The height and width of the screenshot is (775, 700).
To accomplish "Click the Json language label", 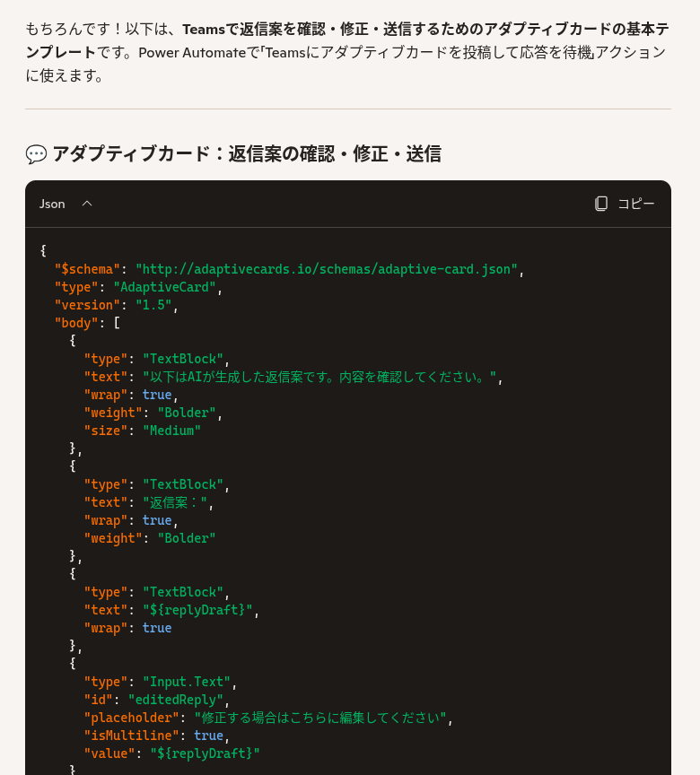I will (x=52, y=204).
